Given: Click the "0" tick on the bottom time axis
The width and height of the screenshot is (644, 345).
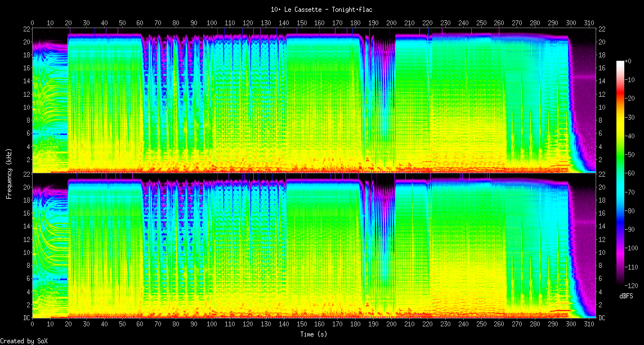Looking at the screenshot, I should click(32, 325).
